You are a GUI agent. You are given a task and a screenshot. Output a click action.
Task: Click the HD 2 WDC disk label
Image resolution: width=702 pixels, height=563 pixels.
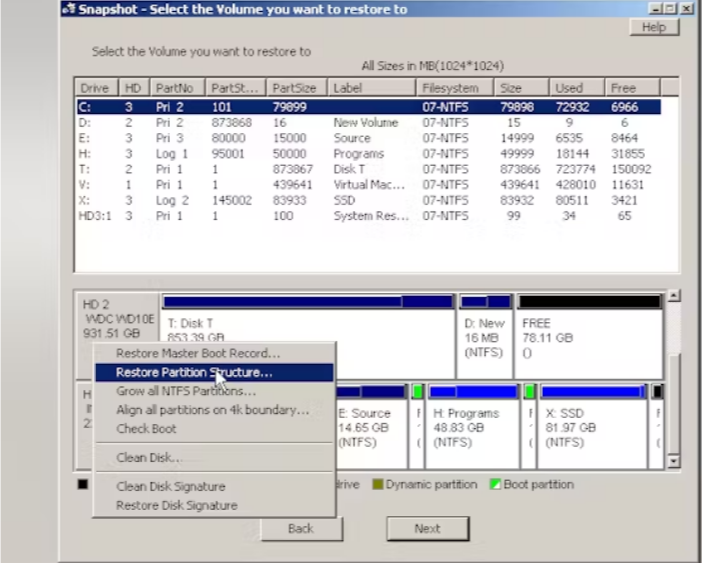(116, 317)
